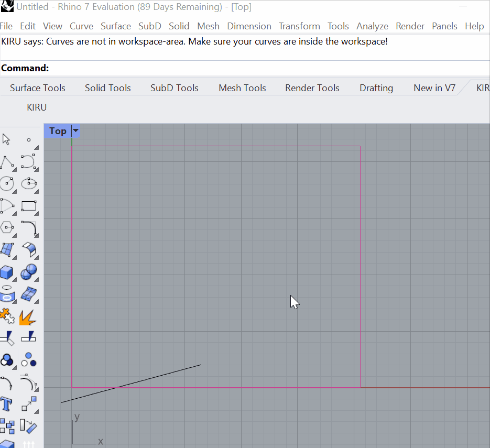Select the Trim tool
This screenshot has width=490, height=448.
7,338
